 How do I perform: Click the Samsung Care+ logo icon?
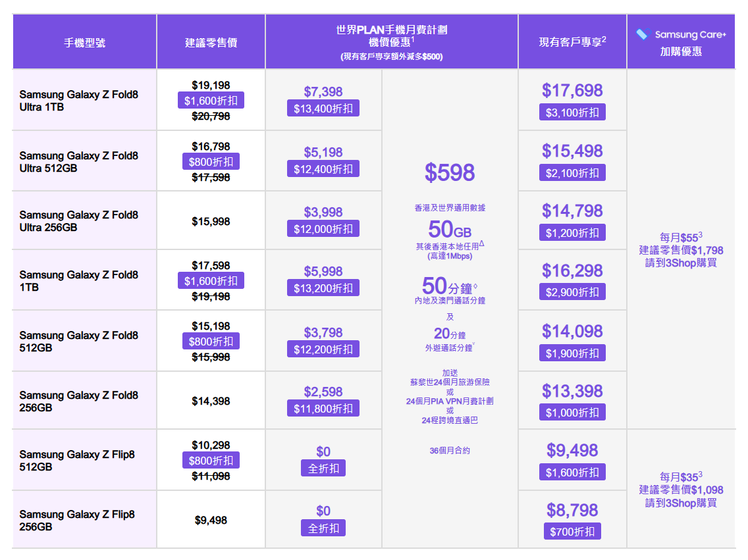[643, 34]
